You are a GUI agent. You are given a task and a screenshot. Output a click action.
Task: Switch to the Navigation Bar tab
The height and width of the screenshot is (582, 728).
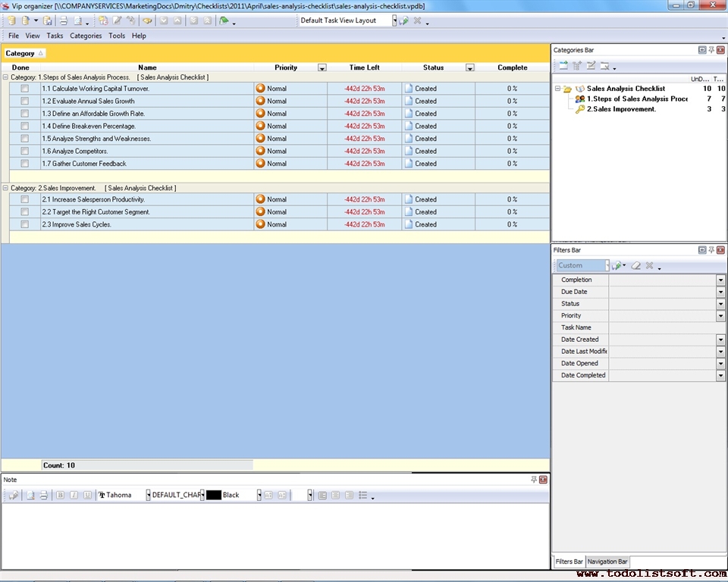607,562
